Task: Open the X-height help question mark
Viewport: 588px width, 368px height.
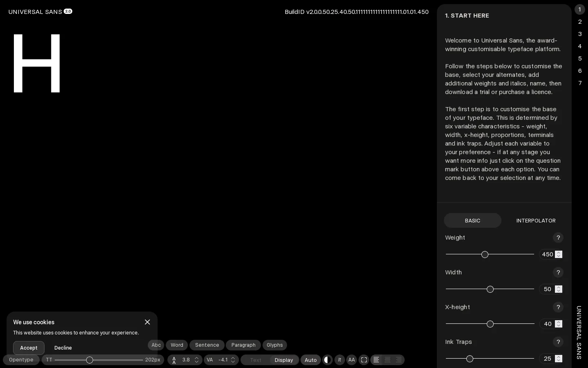Action: coord(558,307)
